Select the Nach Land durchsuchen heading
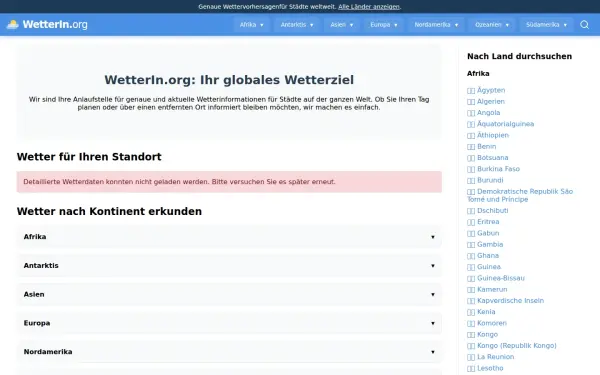 pyautogui.click(x=519, y=56)
